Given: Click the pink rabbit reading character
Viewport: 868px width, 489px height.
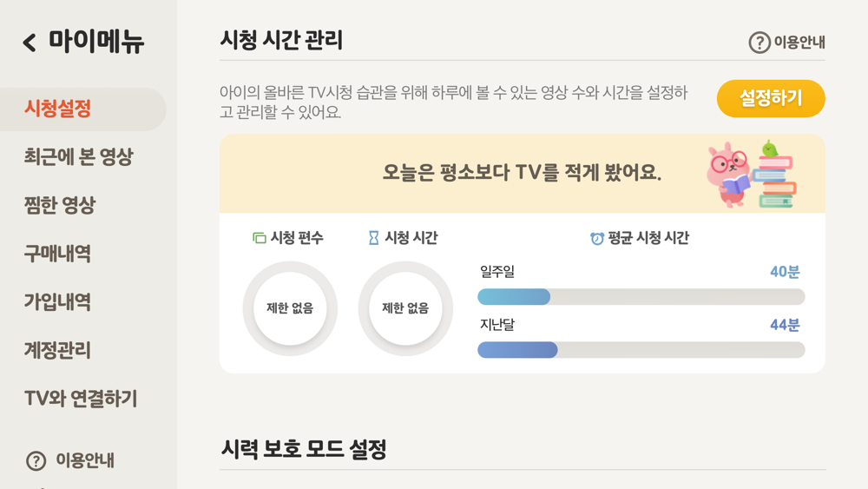Looking at the screenshot, I should point(728,175).
